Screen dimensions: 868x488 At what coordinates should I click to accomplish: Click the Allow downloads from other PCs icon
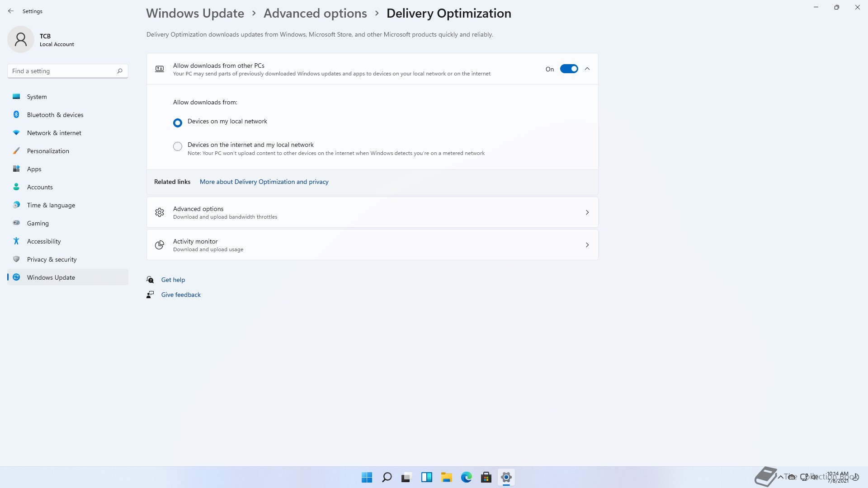pyautogui.click(x=160, y=69)
